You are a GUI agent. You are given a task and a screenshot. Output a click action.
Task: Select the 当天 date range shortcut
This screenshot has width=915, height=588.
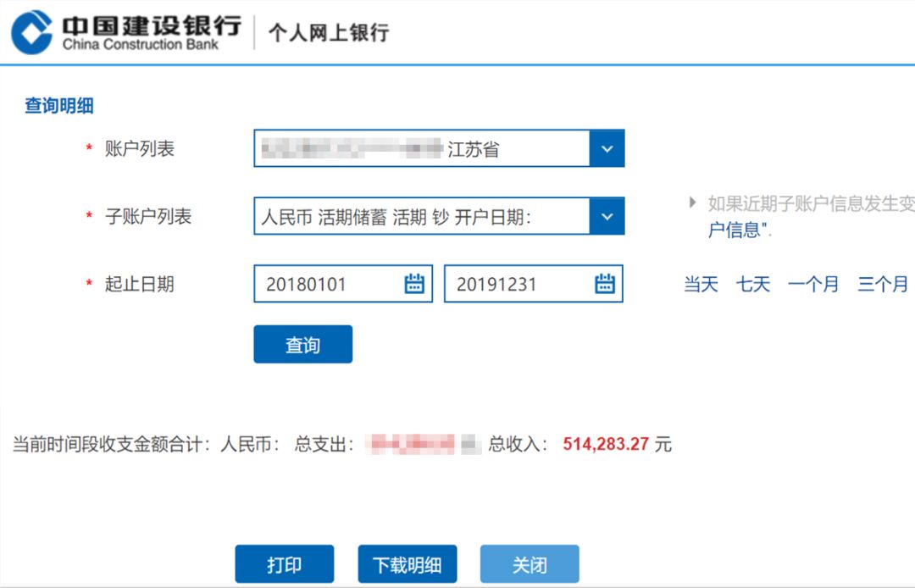point(700,286)
